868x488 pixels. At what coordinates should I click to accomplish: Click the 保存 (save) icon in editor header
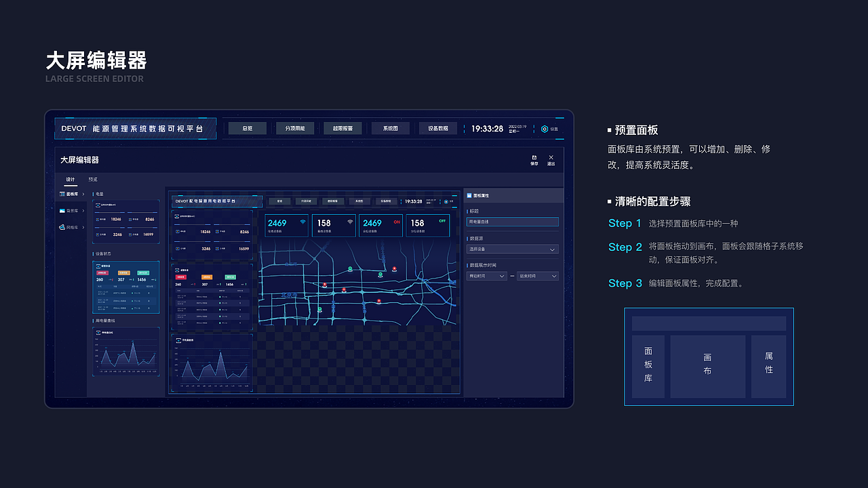tap(534, 157)
